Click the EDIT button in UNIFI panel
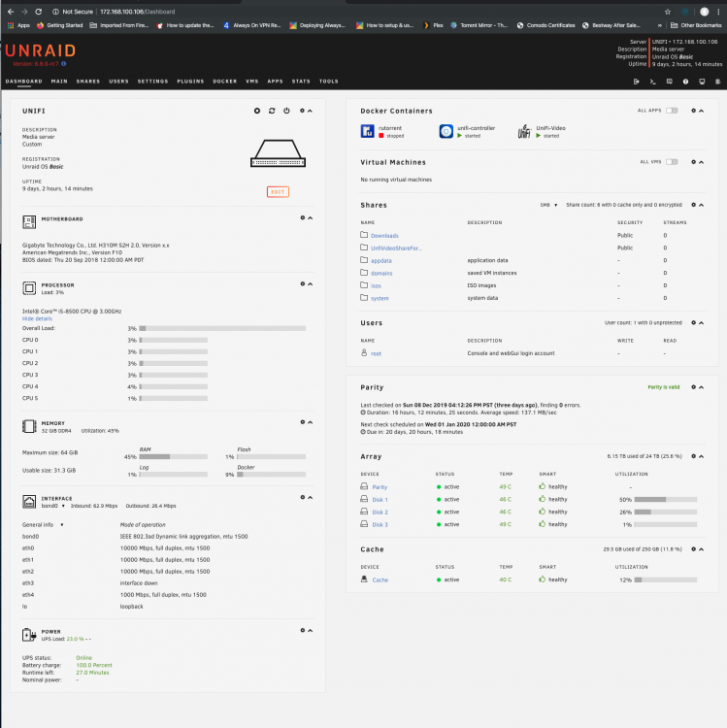The height and width of the screenshot is (728, 727). tap(278, 192)
